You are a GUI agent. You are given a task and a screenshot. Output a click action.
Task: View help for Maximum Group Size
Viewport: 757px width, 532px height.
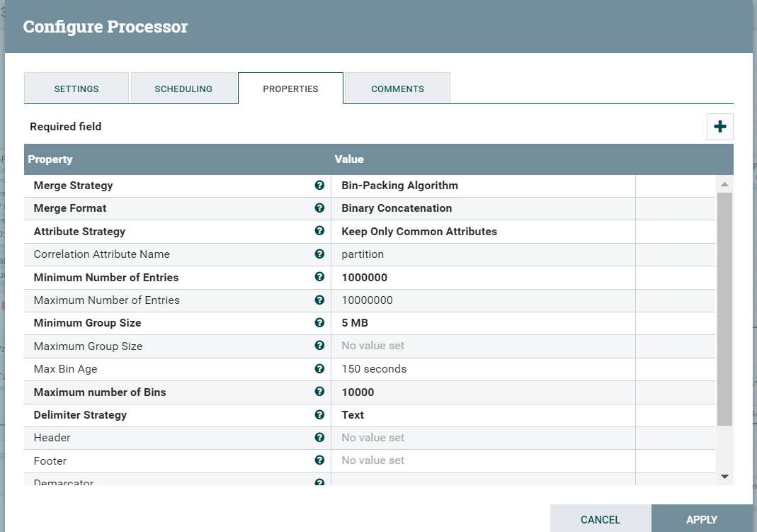coord(319,346)
